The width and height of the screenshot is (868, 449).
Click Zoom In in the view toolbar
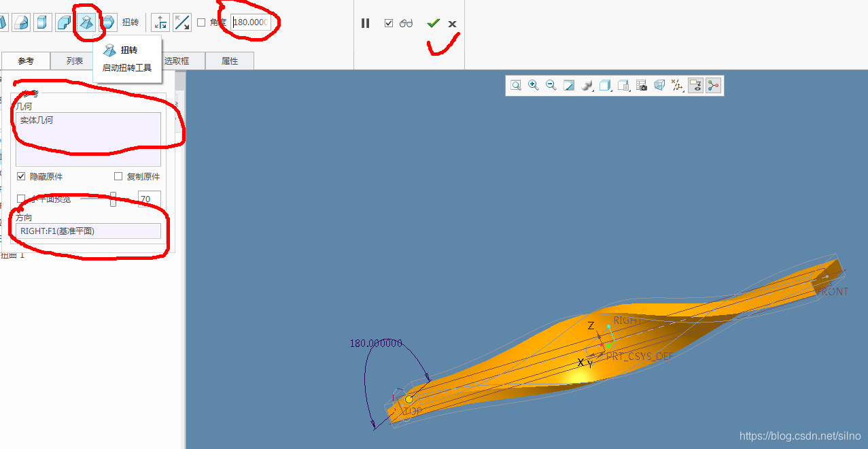(534, 85)
